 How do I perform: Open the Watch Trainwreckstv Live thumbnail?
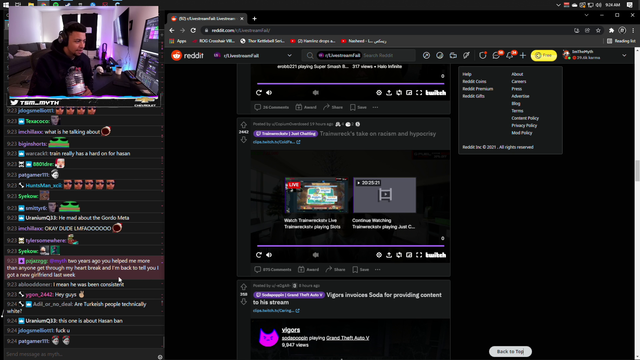coord(316,195)
